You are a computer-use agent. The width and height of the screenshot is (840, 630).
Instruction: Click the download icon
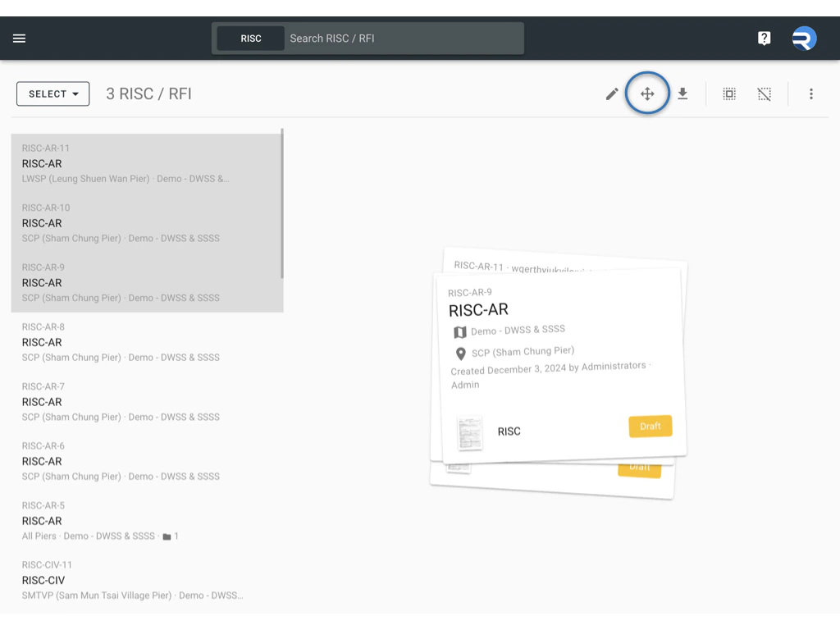pos(682,94)
